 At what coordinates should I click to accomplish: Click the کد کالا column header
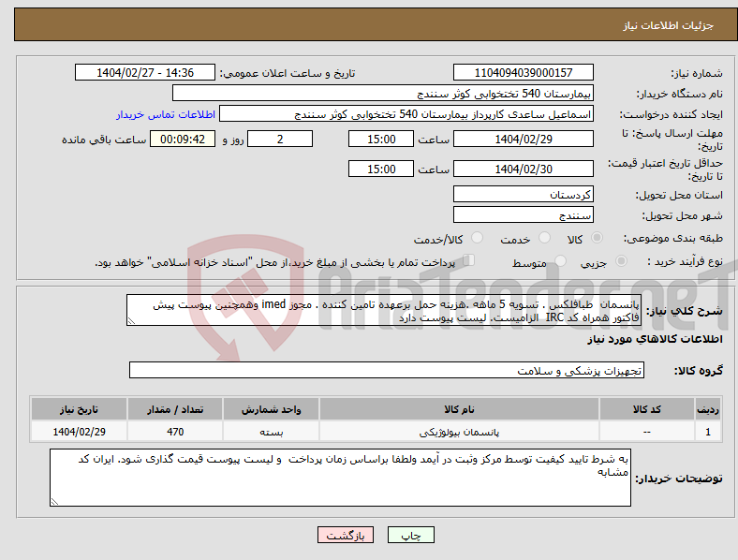(647, 409)
